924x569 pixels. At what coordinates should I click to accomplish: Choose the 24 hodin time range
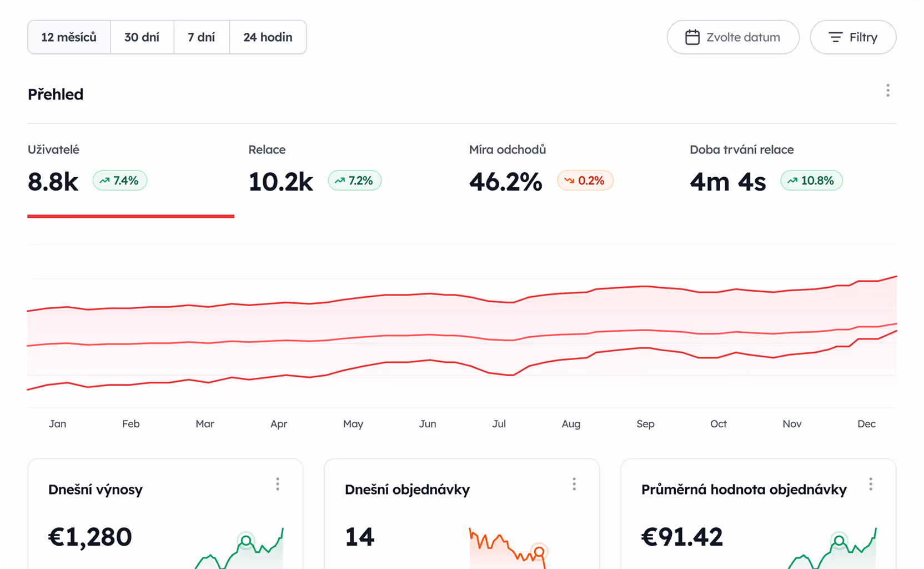coord(268,37)
